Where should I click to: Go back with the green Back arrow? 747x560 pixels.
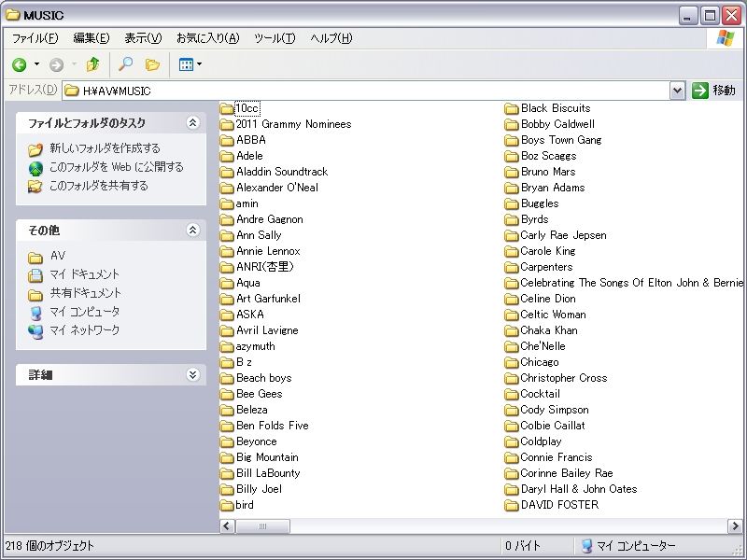[19, 64]
